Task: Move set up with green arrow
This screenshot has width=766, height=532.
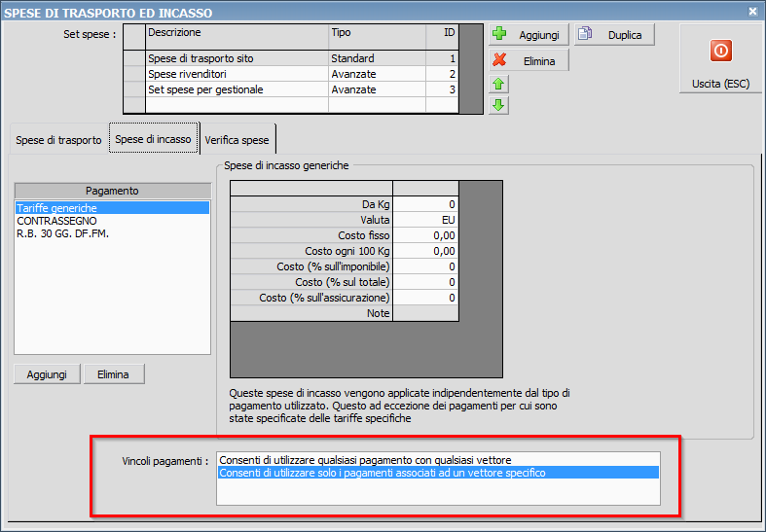Action: (498, 84)
